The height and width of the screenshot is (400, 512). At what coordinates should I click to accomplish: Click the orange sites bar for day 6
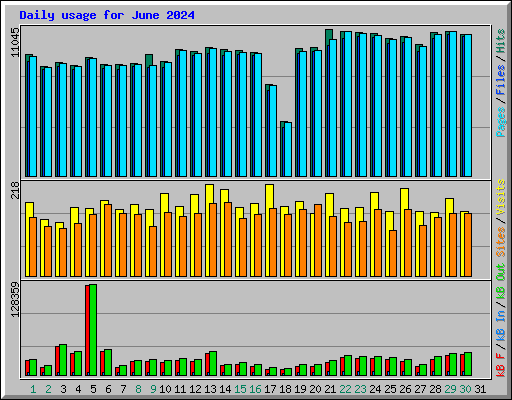108,240
